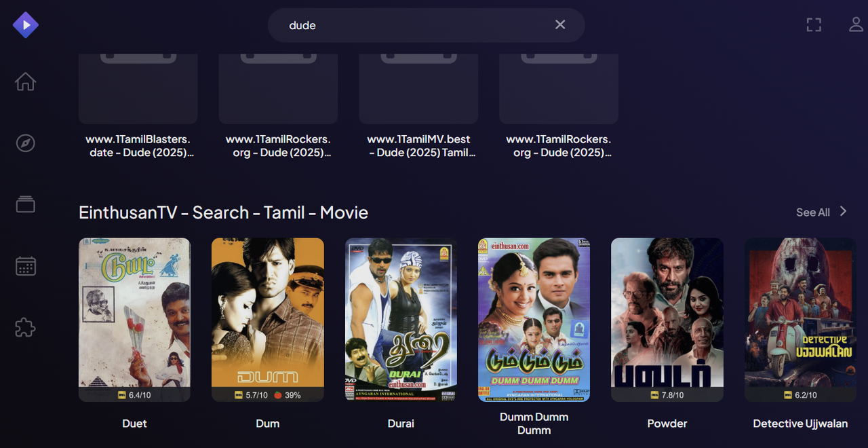Open the Addons puzzle icon
Screen dimensions: 868x448
[x=25, y=327]
